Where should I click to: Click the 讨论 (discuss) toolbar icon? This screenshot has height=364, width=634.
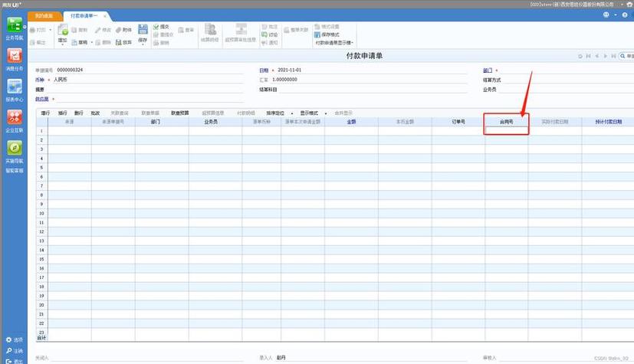[x=269, y=34]
